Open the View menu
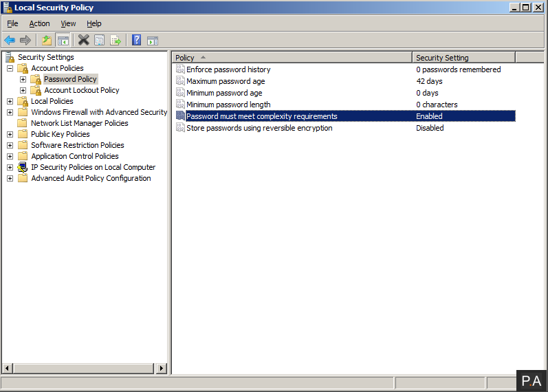Screen dimensions: 548x392 68,23
